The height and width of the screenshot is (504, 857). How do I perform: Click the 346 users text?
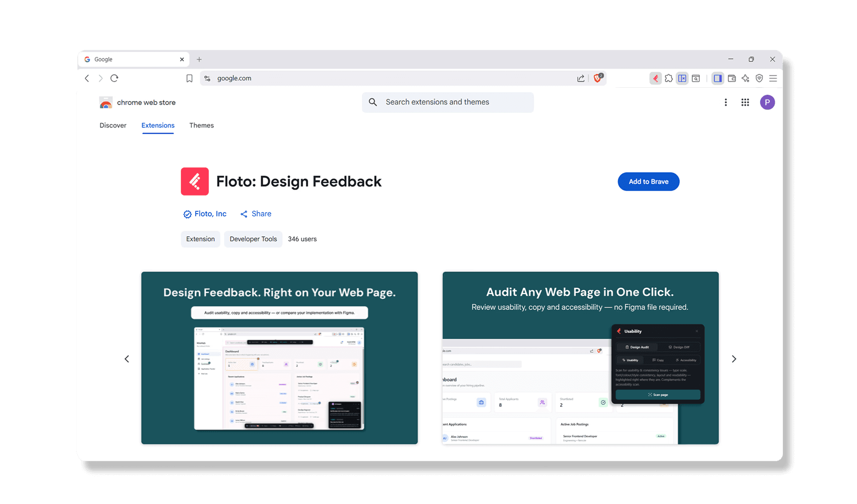302,239
